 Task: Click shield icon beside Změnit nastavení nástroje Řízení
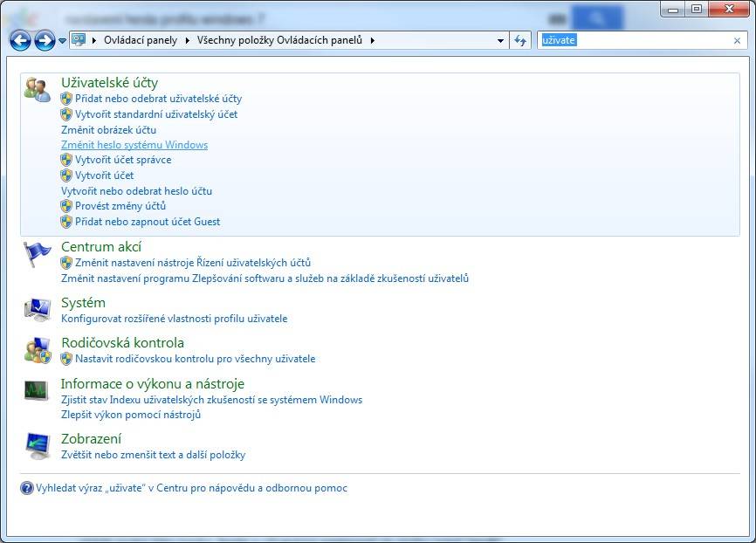[66, 263]
